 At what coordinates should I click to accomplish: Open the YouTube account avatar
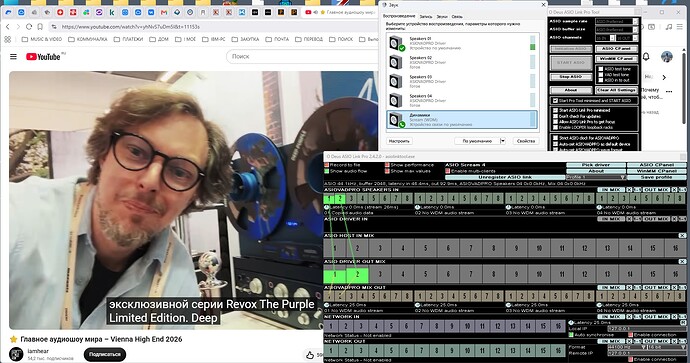click(x=667, y=57)
